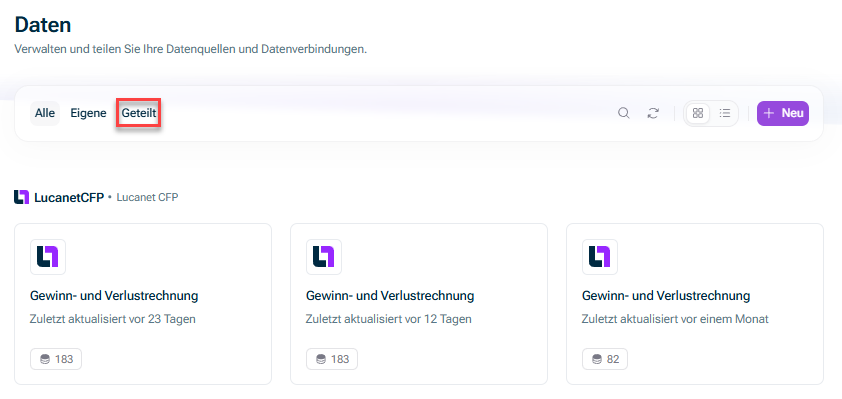Switch to the Eigene tab
Screen dimensions: 842x399
[x=88, y=113]
